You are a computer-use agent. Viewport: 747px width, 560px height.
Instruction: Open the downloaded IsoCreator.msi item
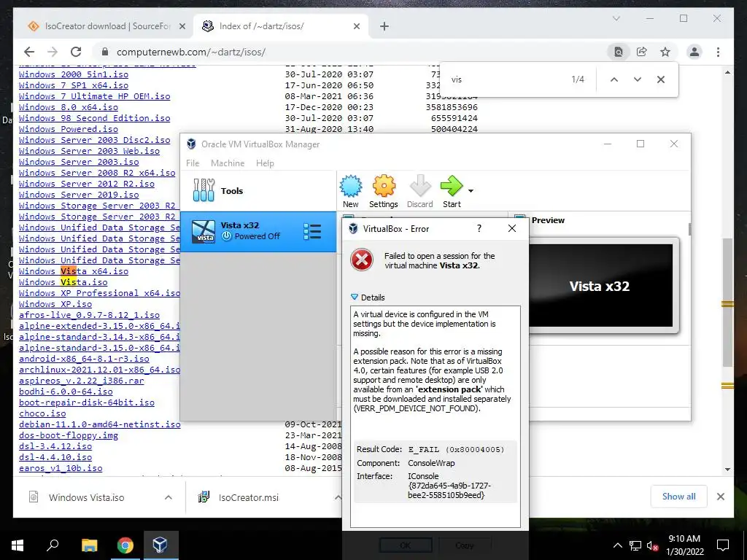pyautogui.click(x=248, y=497)
